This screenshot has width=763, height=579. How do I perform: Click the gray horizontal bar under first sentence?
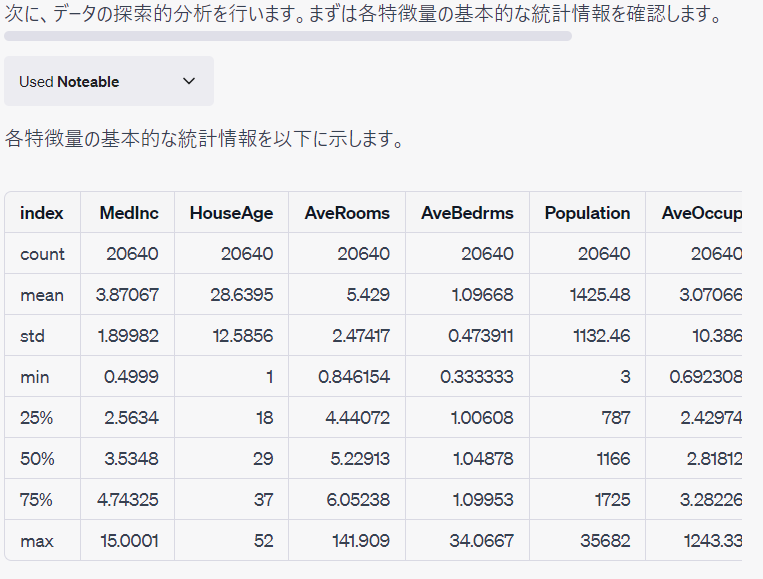(288, 36)
